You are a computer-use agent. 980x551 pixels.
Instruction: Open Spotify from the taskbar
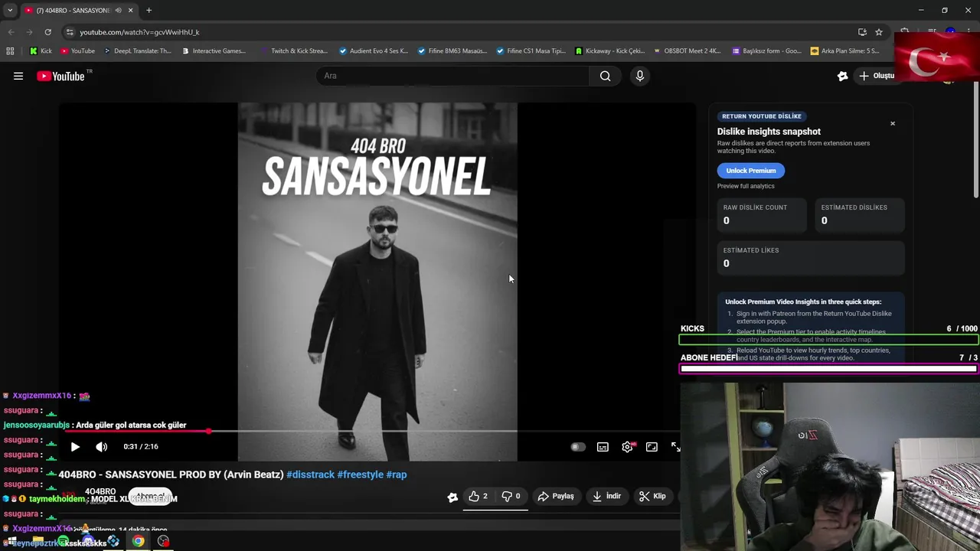pyautogui.click(x=63, y=541)
